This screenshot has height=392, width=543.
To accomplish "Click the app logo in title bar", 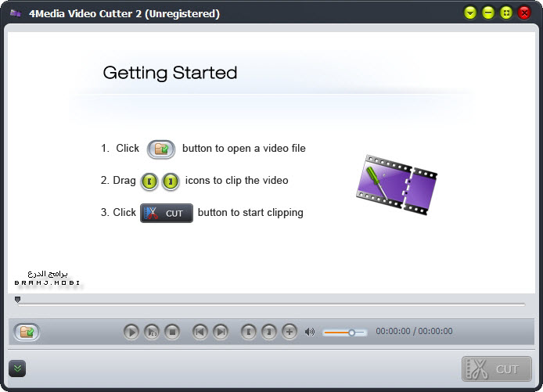I will coord(16,13).
